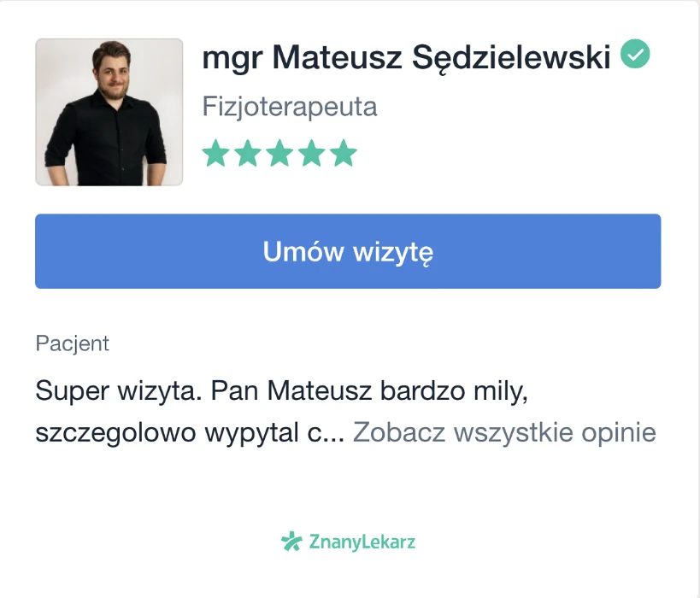
Task: Open Zobacz wszystkie opinie link
Action: tap(504, 432)
